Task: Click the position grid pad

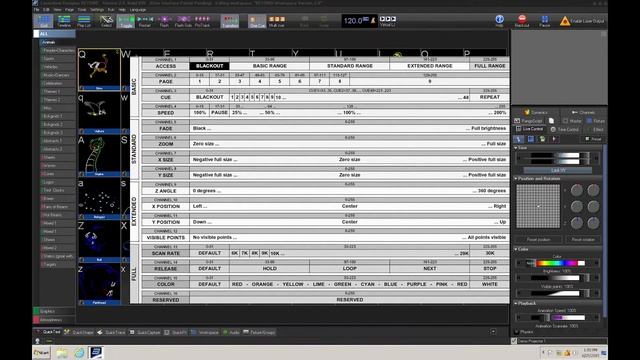Action: 538,206
